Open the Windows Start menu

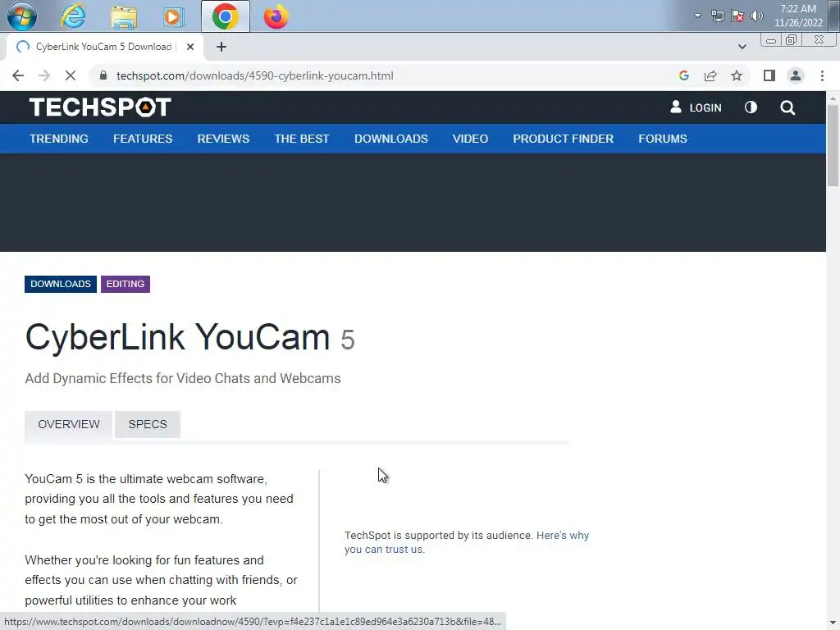click(22, 16)
